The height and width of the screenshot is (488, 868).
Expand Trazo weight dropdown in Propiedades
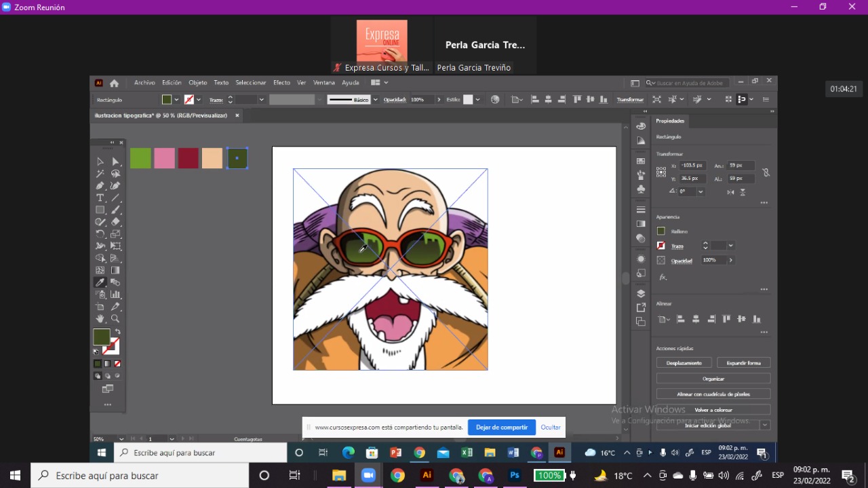pyautogui.click(x=730, y=246)
